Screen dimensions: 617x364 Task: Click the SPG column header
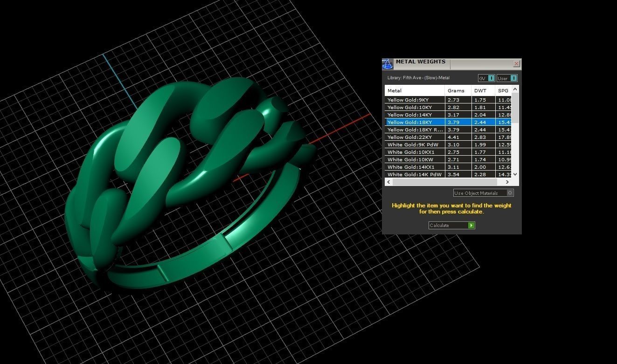[x=503, y=90]
